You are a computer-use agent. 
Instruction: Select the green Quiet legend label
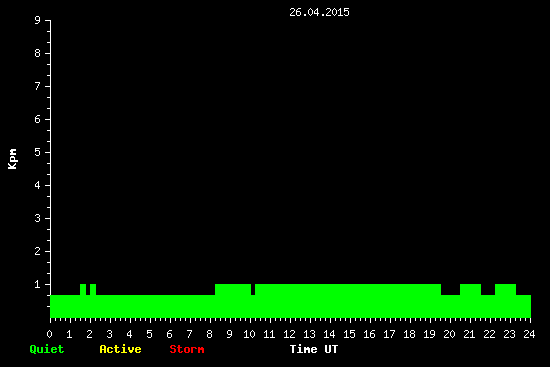pyautogui.click(x=47, y=349)
